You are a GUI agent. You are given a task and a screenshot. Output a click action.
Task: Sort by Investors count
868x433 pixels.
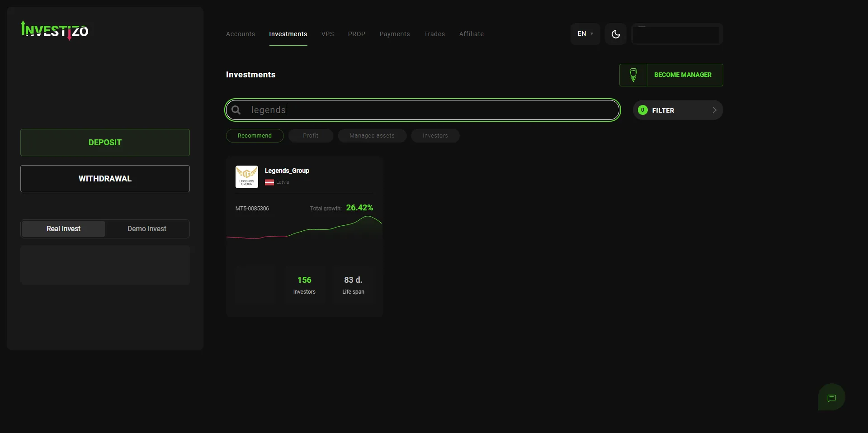[435, 136]
